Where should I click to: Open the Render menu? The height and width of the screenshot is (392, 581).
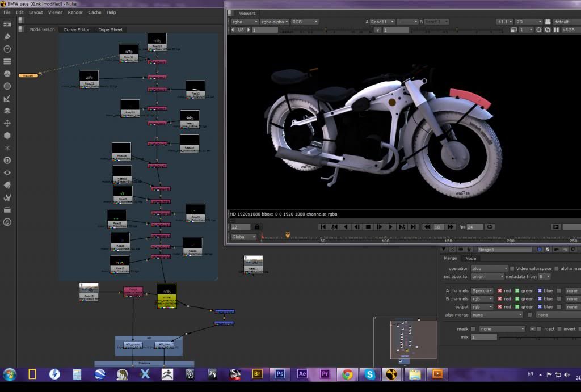(75, 12)
